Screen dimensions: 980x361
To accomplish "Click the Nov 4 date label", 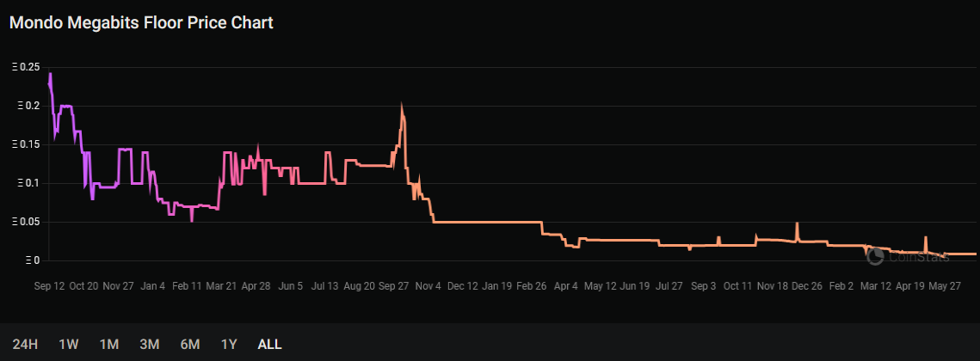I will [x=428, y=286].
